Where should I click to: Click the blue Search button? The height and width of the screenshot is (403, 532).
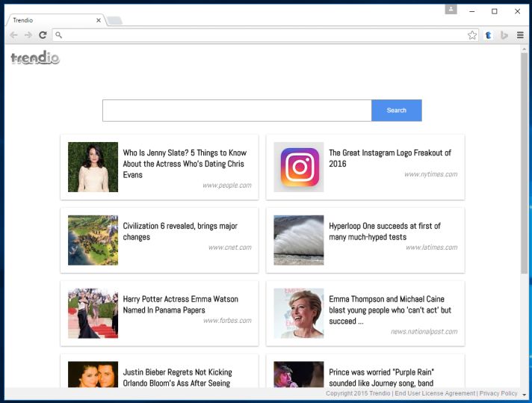point(397,111)
